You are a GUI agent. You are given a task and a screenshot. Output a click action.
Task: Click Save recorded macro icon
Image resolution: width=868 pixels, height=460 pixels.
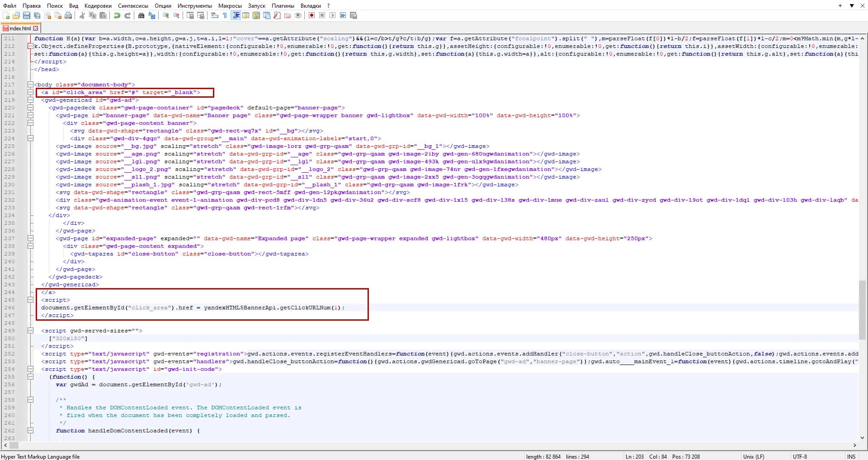pos(354,16)
